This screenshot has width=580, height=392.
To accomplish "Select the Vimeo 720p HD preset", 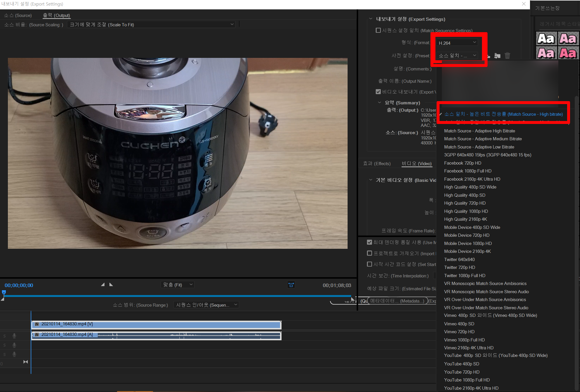I will click(x=459, y=331).
